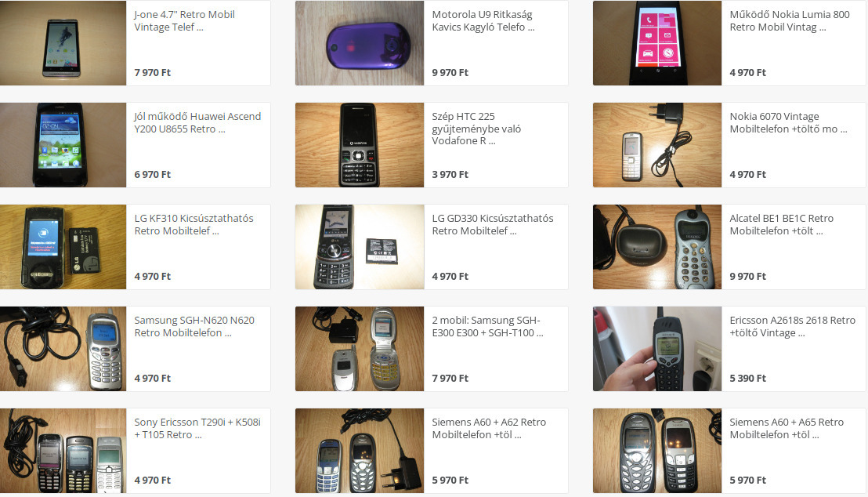Open the Nokia 6070 Vintage listing title
Image resolution: width=868 pixels, height=497 pixels.
(x=788, y=122)
